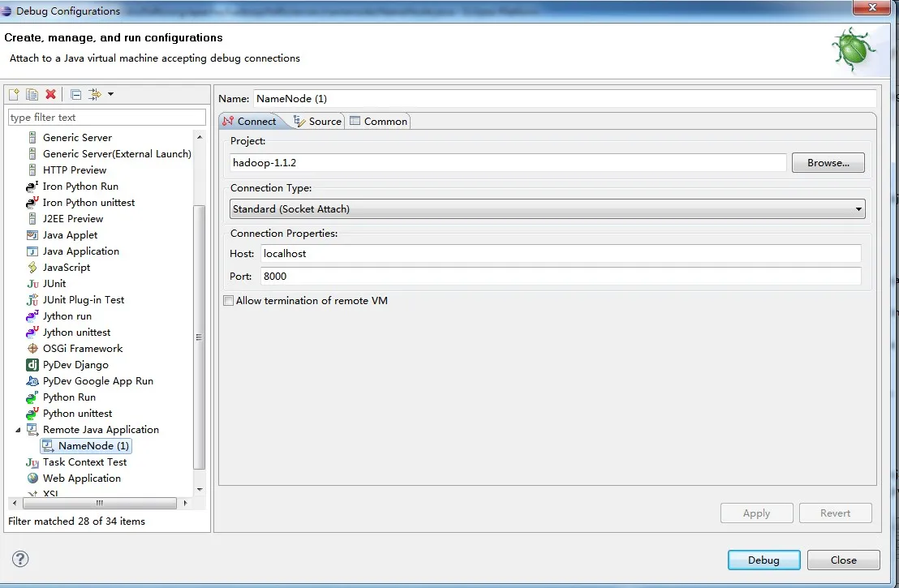The width and height of the screenshot is (899, 588).
Task: Select the J2EE Preview item
Action: point(73,219)
